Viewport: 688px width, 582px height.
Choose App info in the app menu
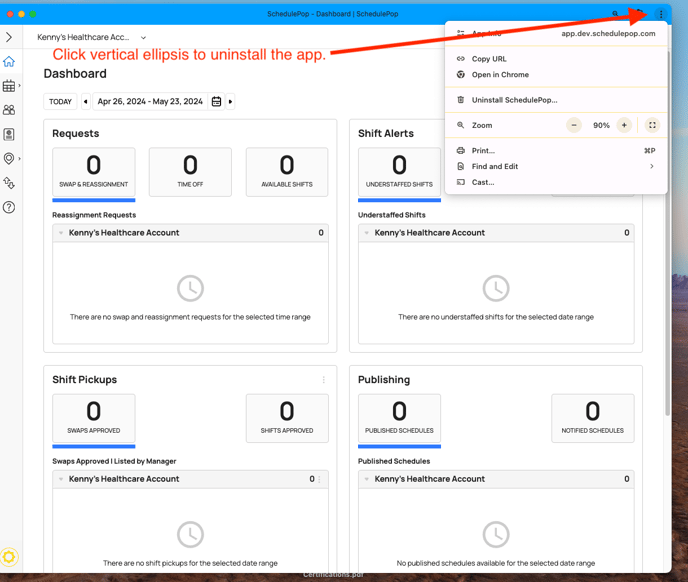click(x=556, y=33)
